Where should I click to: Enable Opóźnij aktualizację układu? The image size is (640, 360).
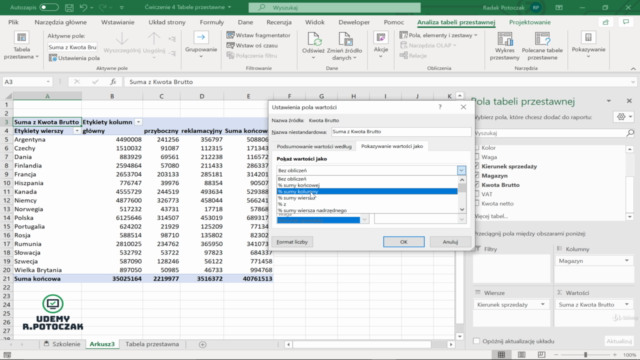click(476, 341)
